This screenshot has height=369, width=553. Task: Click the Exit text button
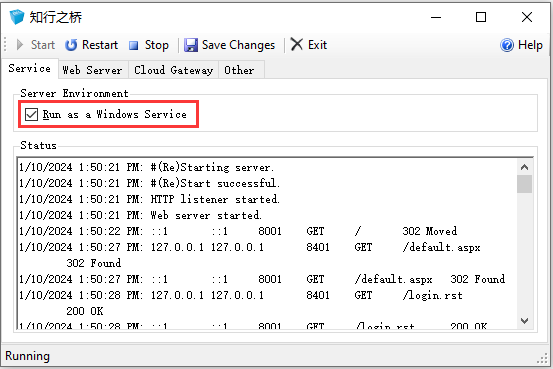[317, 45]
